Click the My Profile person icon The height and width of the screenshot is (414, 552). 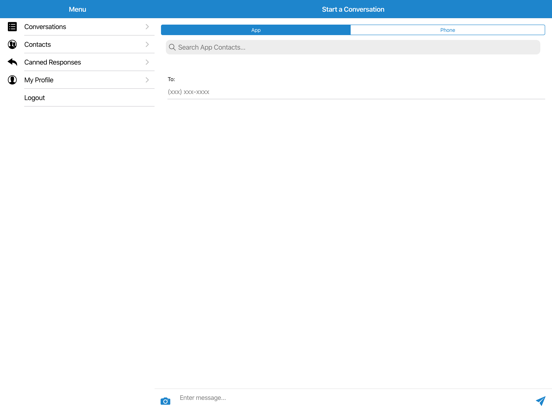12,80
